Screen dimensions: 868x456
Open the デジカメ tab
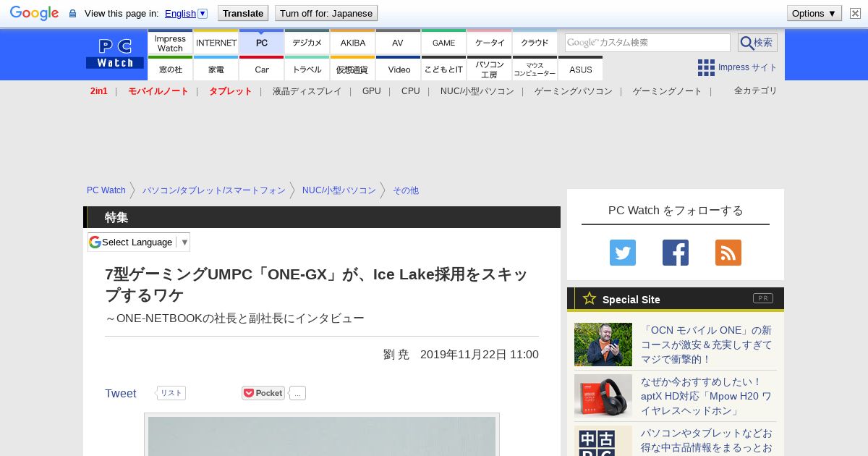click(x=307, y=43)
